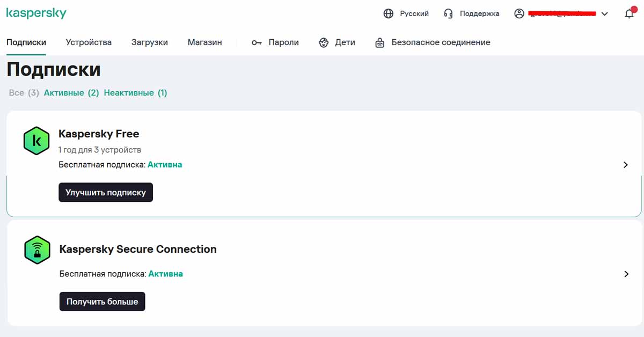Click the headset support icon
The image size is (644, 337).
(x=449, y=14)
